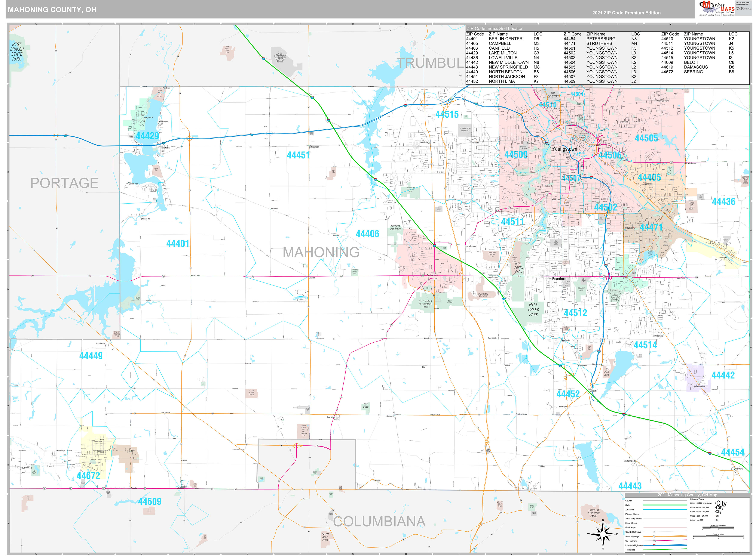Click the 44609 ZIP label on the map
756x556 pixels.
(x=150, y=501)
